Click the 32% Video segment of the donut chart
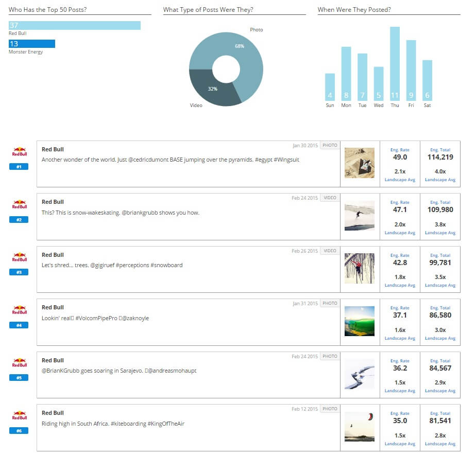Image resolution: width=476 pixels, height=455 pixels. [x=212, y=90]
